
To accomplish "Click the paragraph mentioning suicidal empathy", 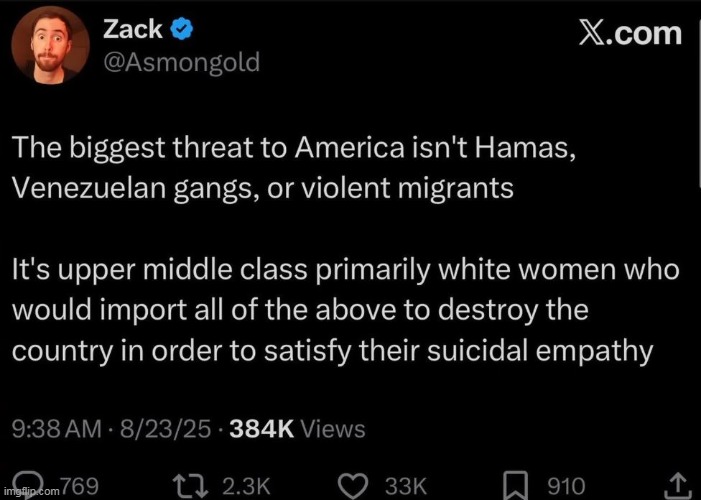I will [346, 311].
